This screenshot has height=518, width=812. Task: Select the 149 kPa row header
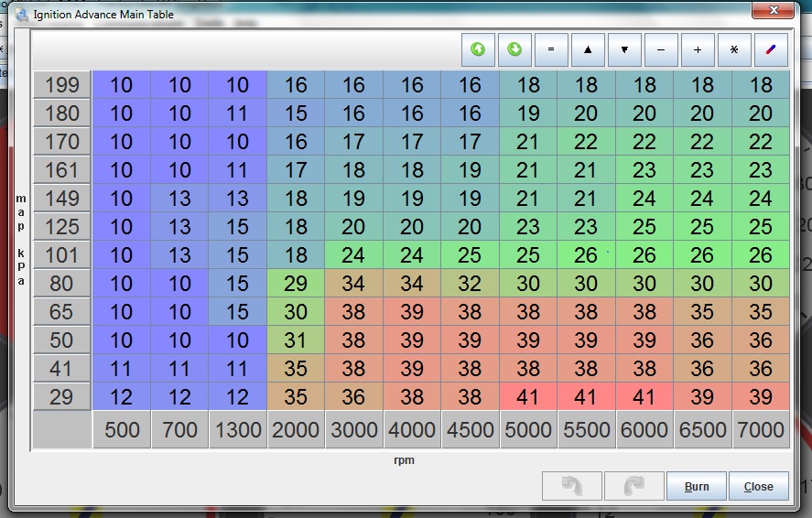pos(62,199)
